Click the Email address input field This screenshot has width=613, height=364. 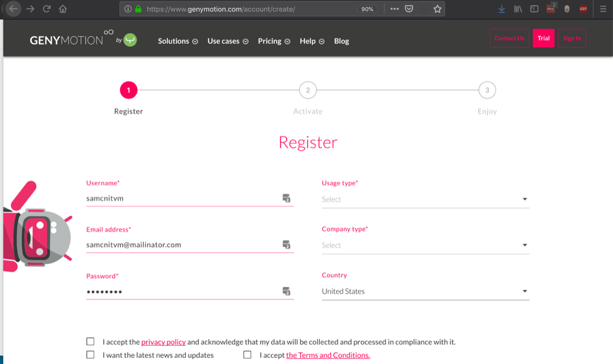(184, 245)
